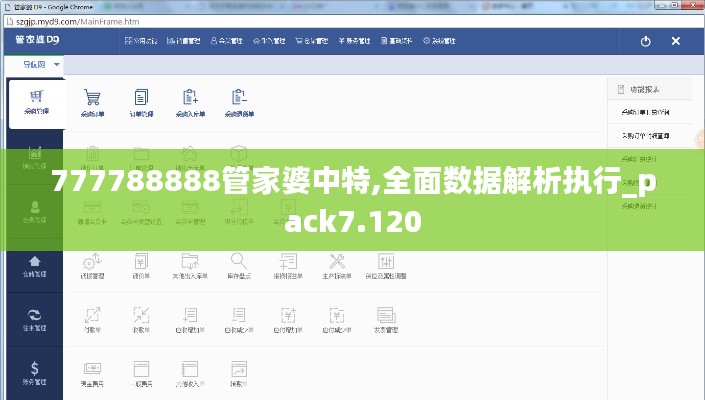Click the 管家婆 D9 logo
Viewport: 705px width, 400px height.
coord(37,40)
